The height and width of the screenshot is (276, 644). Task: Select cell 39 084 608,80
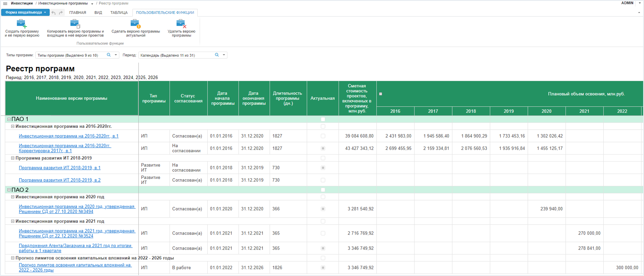click(357, 136)
